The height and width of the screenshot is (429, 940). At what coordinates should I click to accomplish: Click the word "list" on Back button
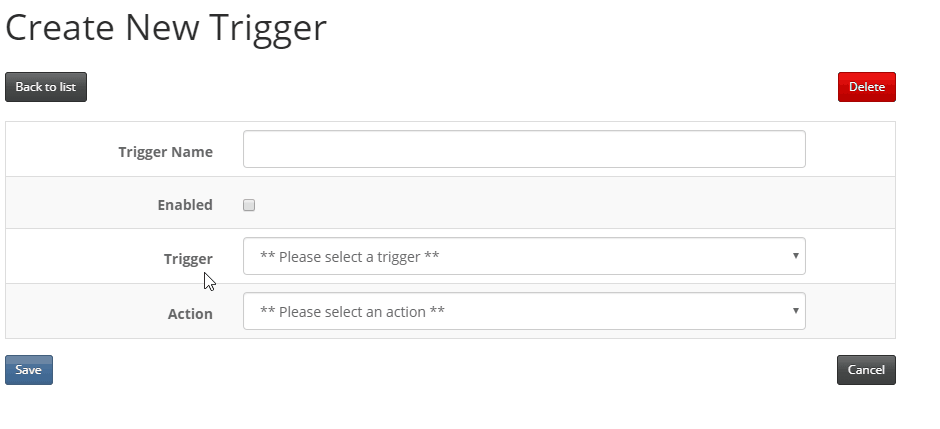pyautogui.click(x=67, y=87)
